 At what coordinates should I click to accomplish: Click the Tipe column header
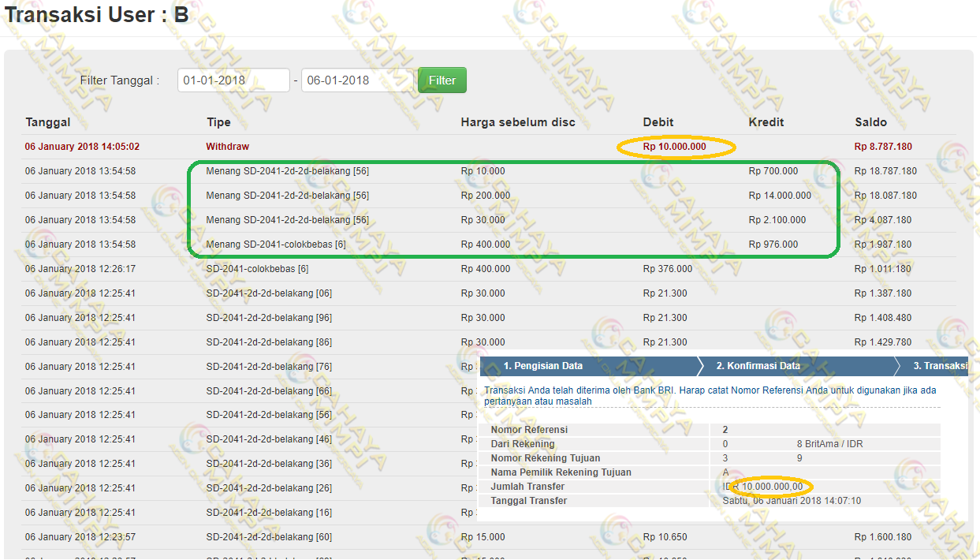(218, 122)
